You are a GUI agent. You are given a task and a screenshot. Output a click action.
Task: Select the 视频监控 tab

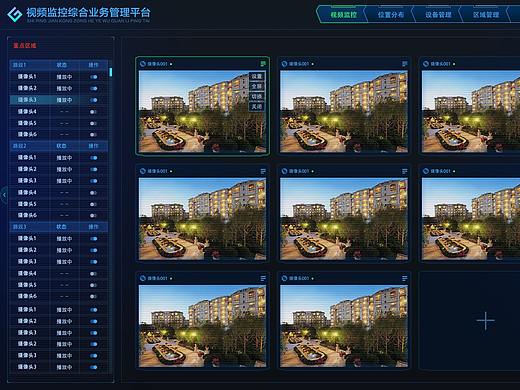pyautogui.click(x=343, y=15)
